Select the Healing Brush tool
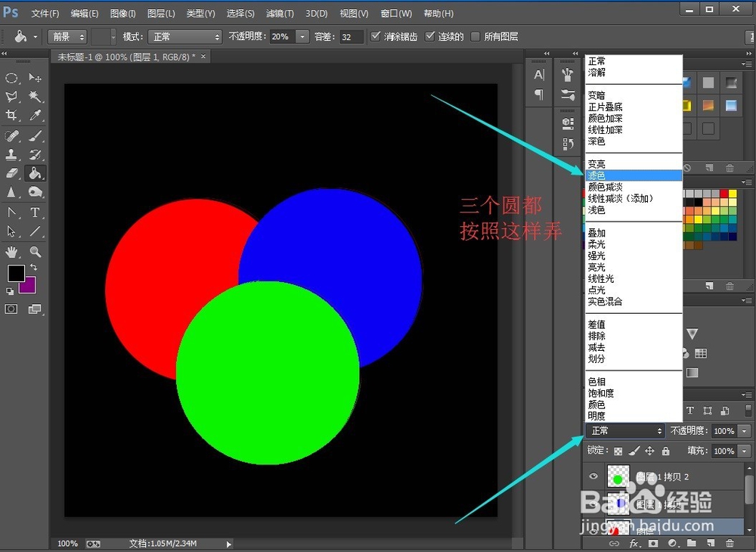756x552 pixels. click(11, 136)
